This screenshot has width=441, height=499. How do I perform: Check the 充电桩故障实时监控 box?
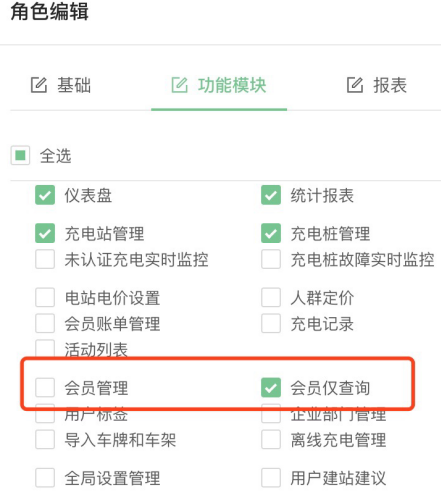pyautogui.click(x=271, y=259)
